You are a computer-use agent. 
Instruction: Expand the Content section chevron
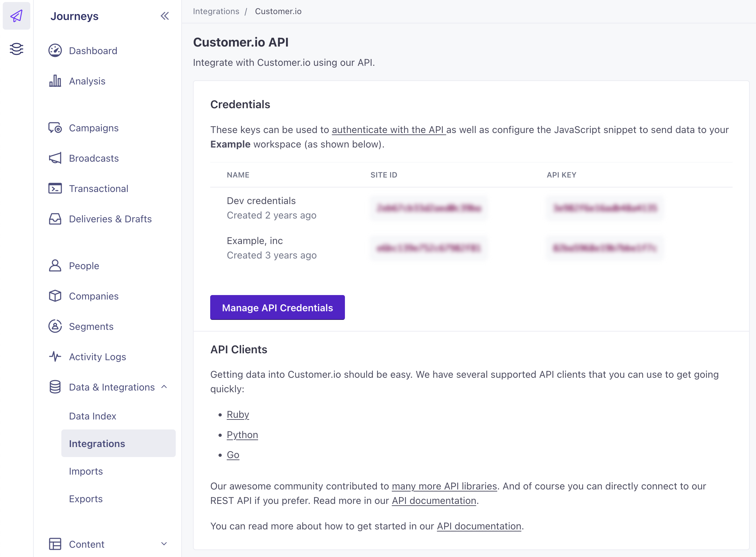pos(164,544)
